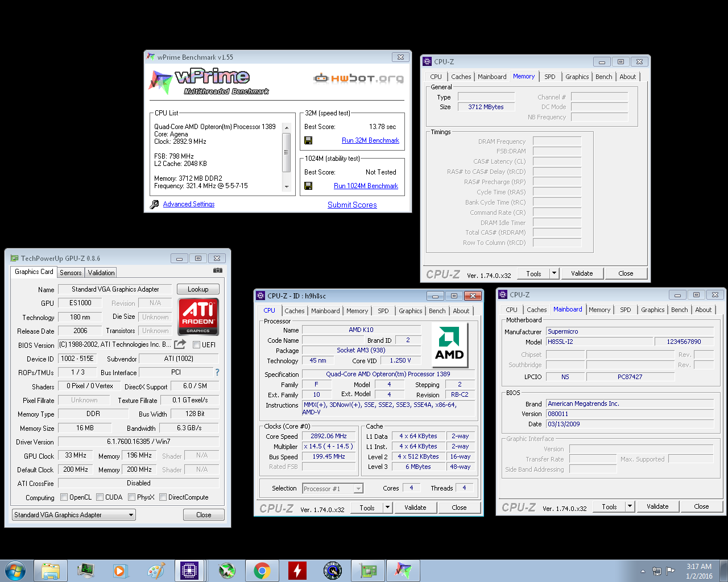Click the red lightning bolt taskbar icon

297,571
